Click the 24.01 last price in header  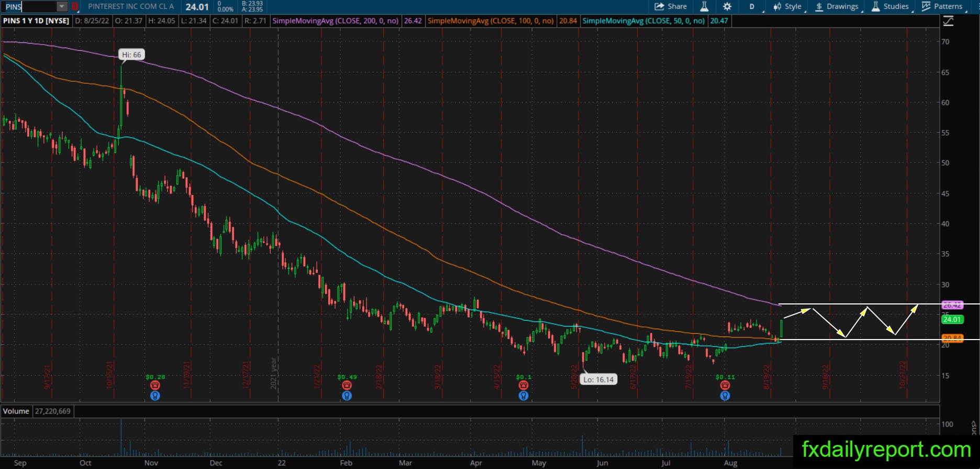tap(197, 7)
